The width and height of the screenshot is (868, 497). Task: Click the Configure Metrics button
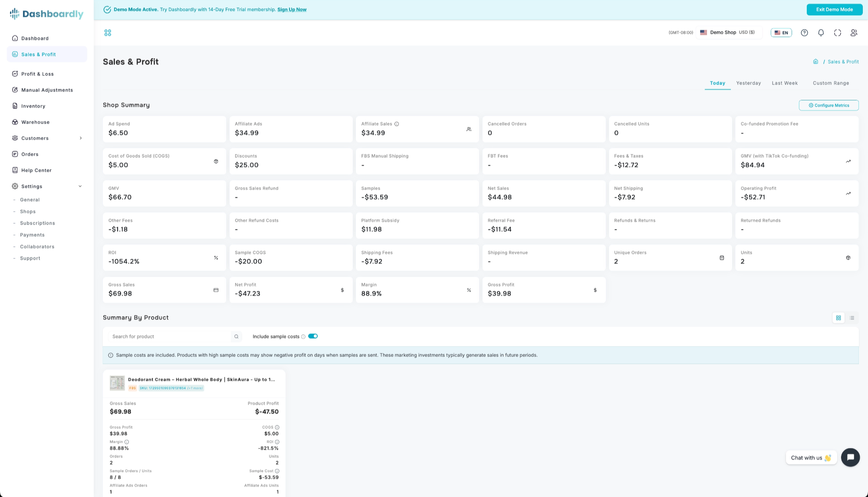829,105
